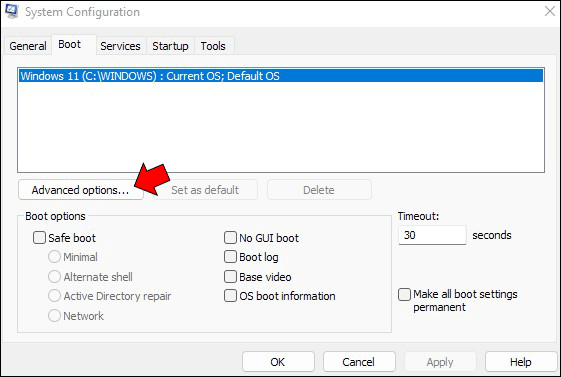Choose the Minimal safe boot option
Viewport: 561px width, 377px height.
pos(54,257)
